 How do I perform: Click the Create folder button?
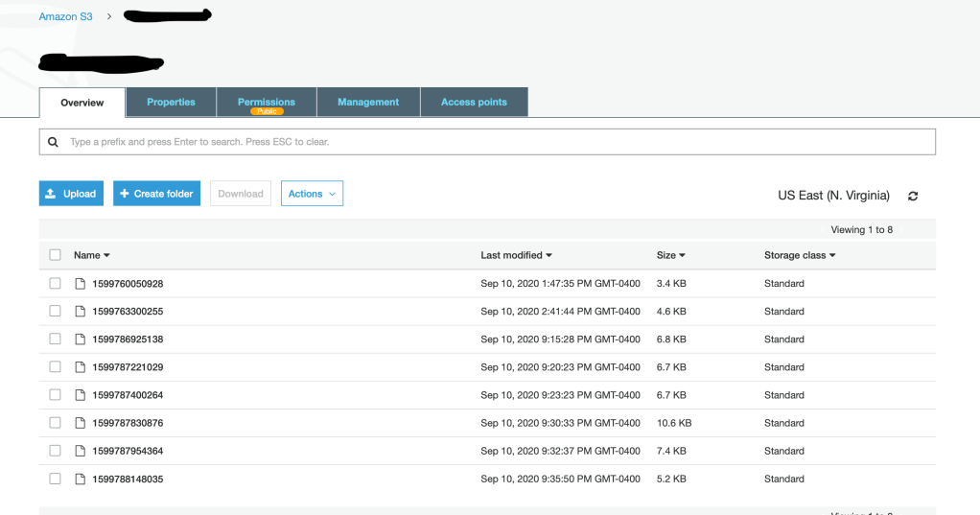[156, 194]
